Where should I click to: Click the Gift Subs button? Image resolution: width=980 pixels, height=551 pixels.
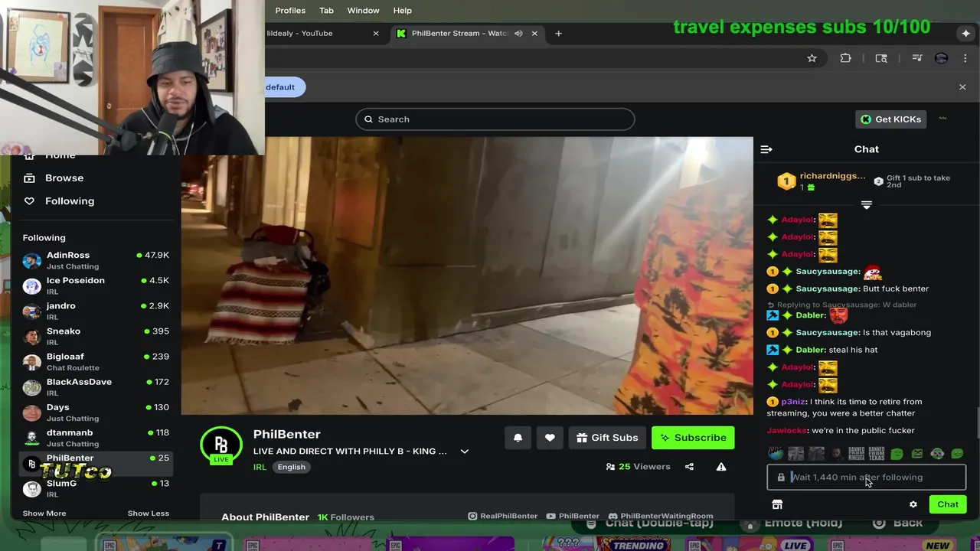point(607,438)
